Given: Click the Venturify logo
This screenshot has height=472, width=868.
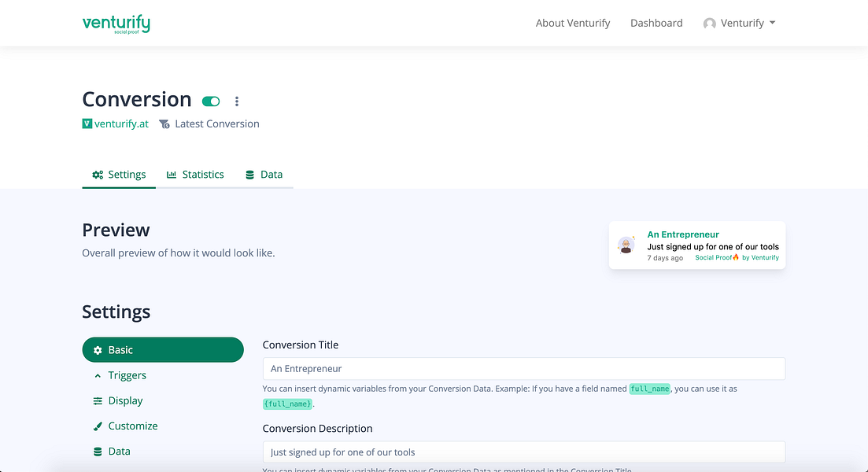Looking at the screenshot, I should coord(116,24).
